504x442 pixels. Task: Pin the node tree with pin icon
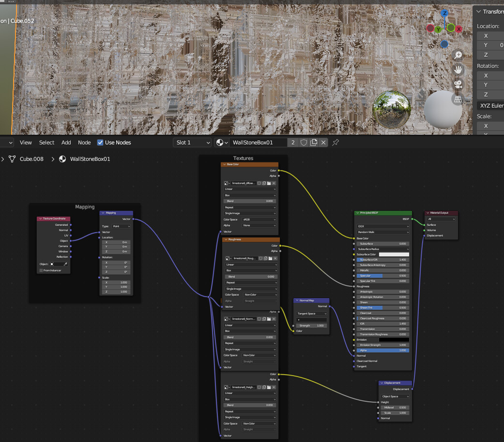[x=336, y=142]
